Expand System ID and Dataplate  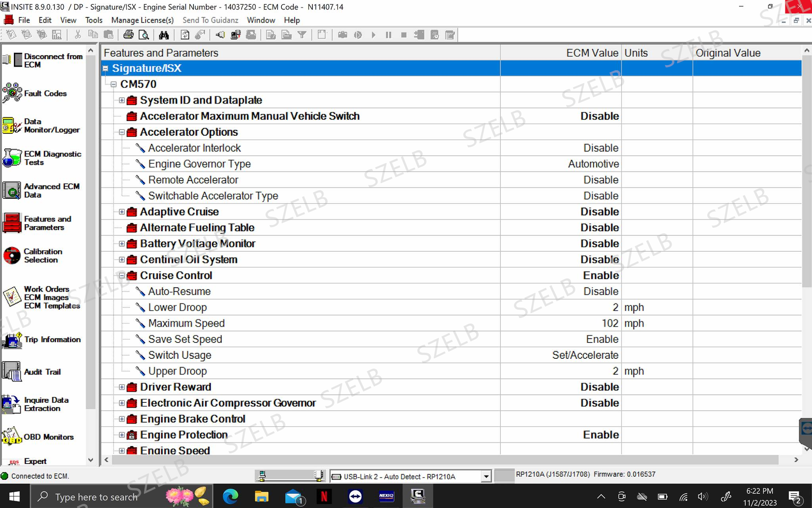pyautogui.click(x=122, y=100)
